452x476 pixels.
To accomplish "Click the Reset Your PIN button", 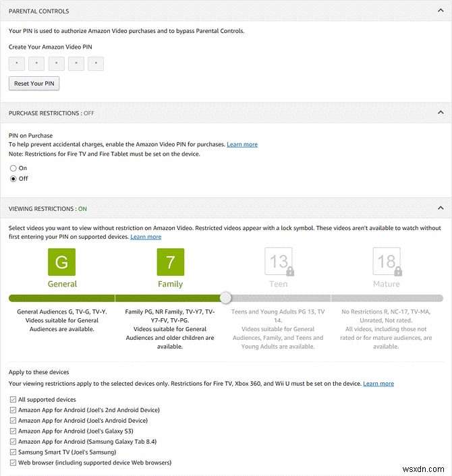I will 34,84.
